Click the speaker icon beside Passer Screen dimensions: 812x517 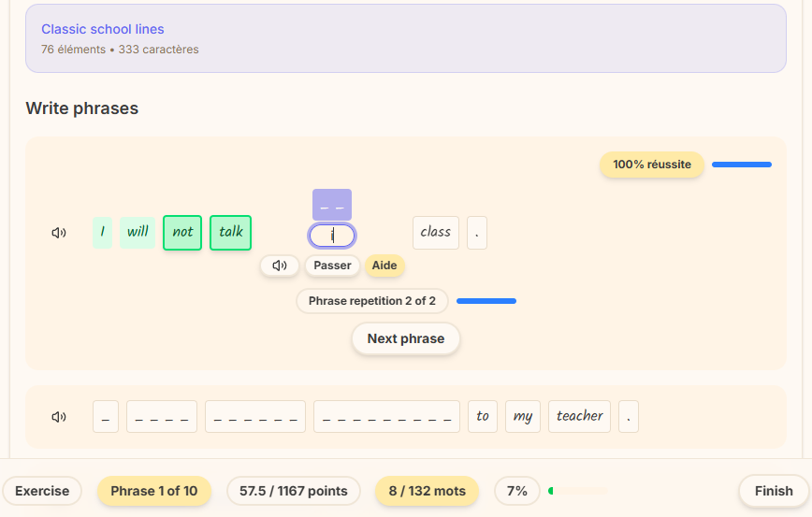280,266
